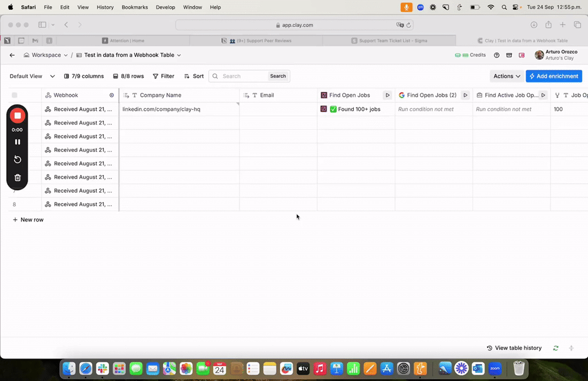Open the help question mark icon
This screenshot has height=381, width=588.
pyautogui.click(x=497, y=55)
